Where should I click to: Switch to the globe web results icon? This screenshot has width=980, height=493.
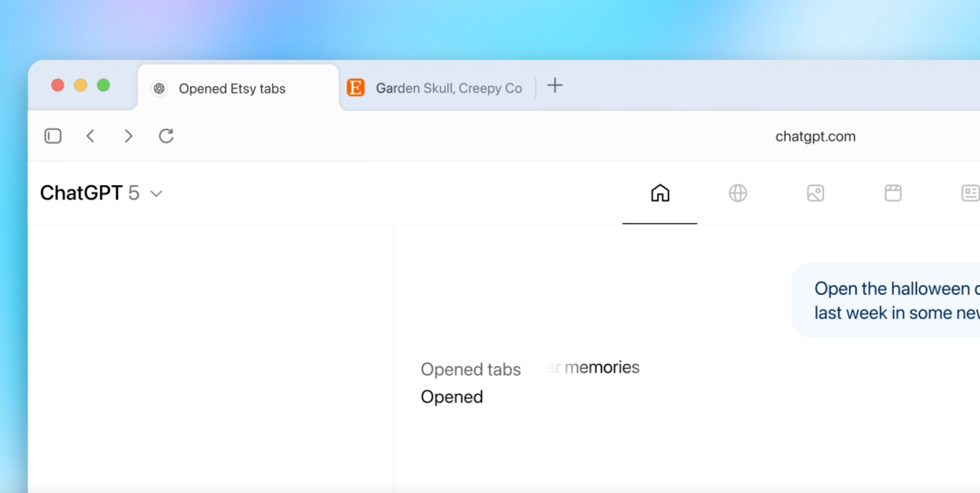tap(738, 193)
